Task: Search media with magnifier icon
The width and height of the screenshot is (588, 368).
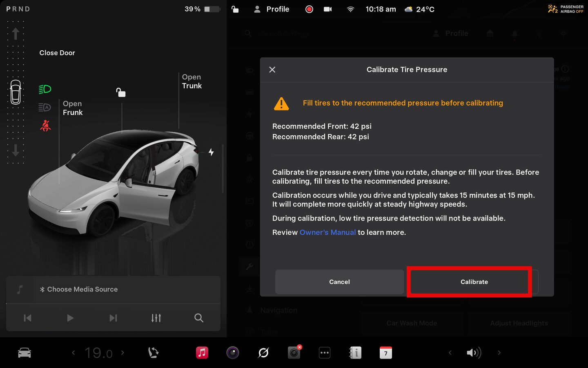Action: pos(199,318)
